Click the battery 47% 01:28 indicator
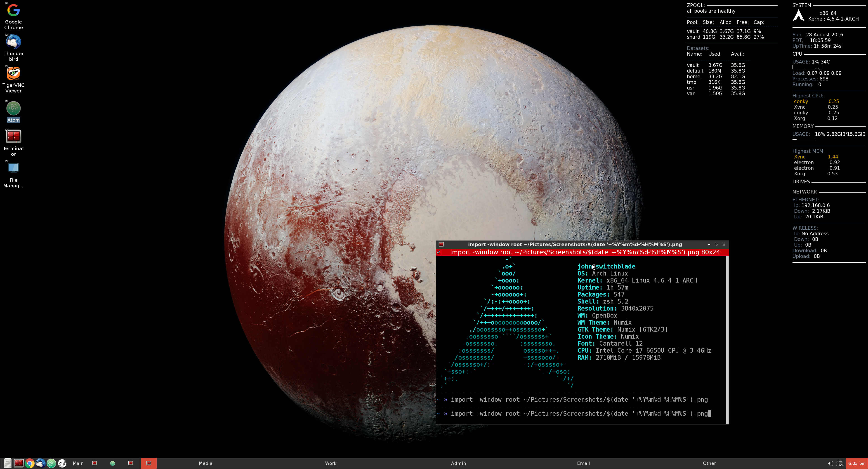The height and width of the screenshot is (469, 868). point(839,463)
